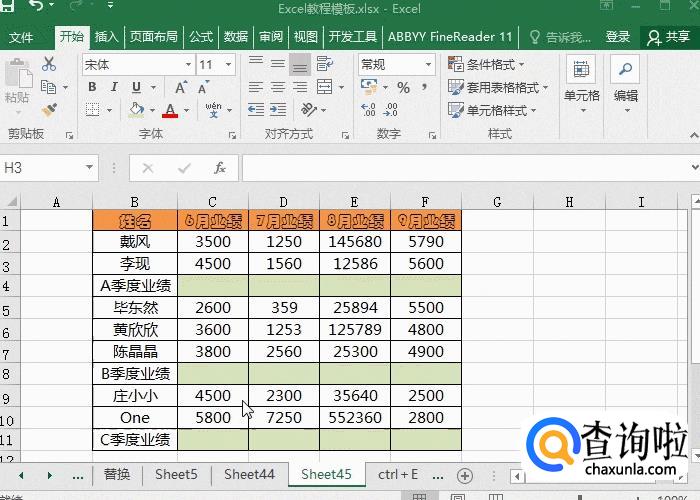
Task: Click the 共享 share button
Action: 668,38
